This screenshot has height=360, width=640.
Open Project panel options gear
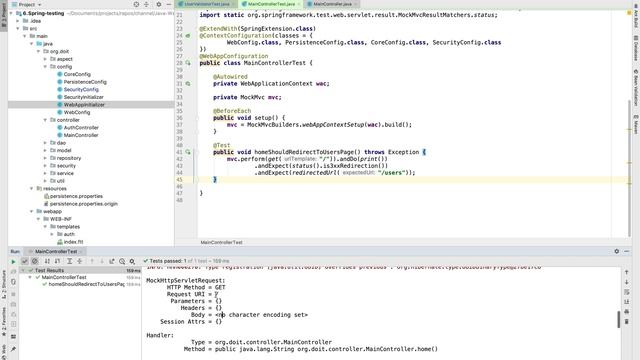click(159, 4)
